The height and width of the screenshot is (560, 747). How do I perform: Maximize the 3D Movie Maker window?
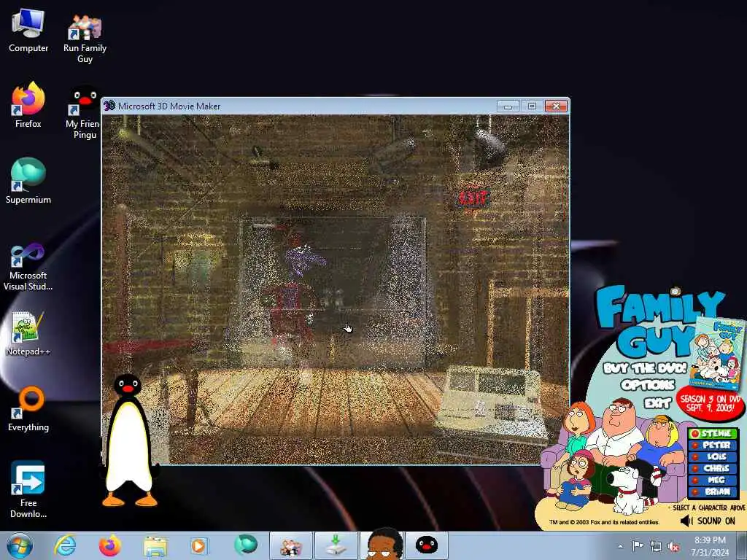tap(532, 106)
